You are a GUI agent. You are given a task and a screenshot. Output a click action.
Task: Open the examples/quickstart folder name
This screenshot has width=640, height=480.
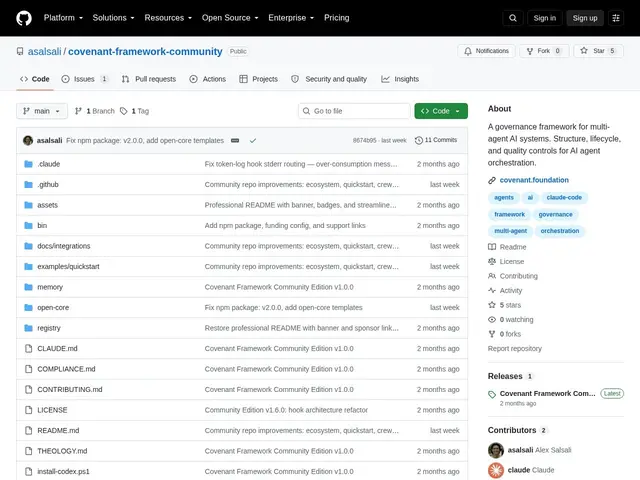pos(68,267)
